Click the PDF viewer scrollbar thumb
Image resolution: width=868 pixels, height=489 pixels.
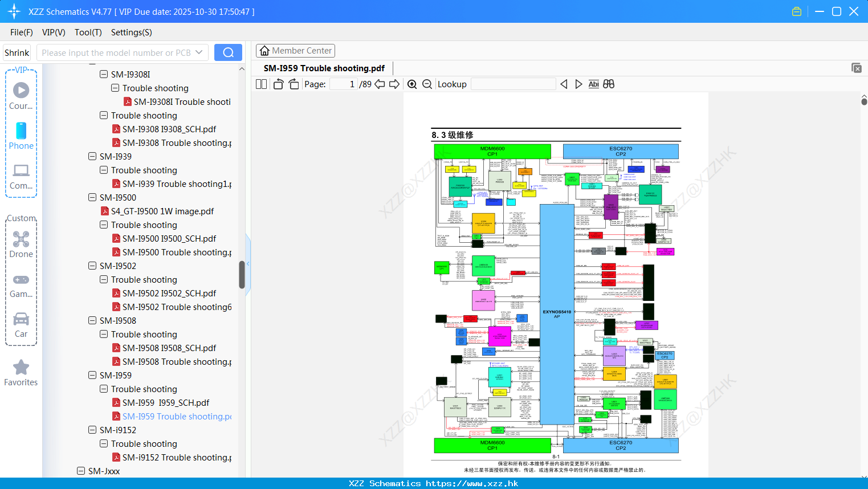(864, 101)
